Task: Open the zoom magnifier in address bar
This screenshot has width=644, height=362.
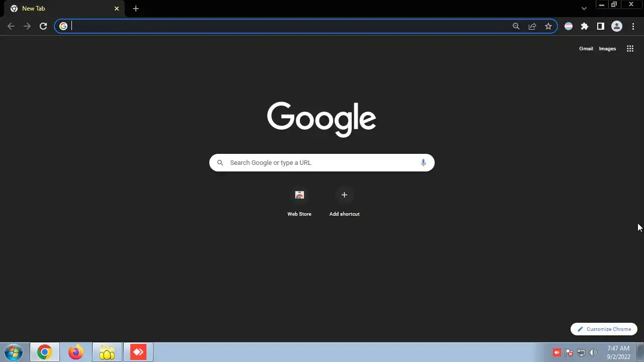Action: [x=516, y=26]
